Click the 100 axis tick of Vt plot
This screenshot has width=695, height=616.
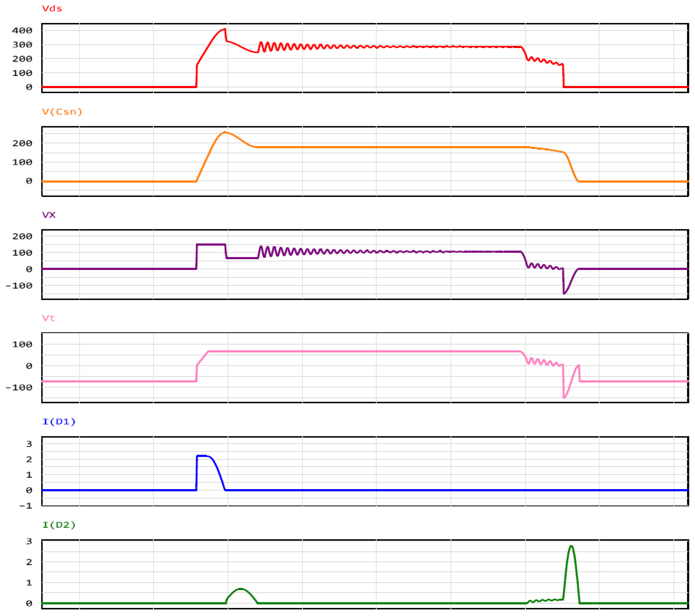coord(22,344)
